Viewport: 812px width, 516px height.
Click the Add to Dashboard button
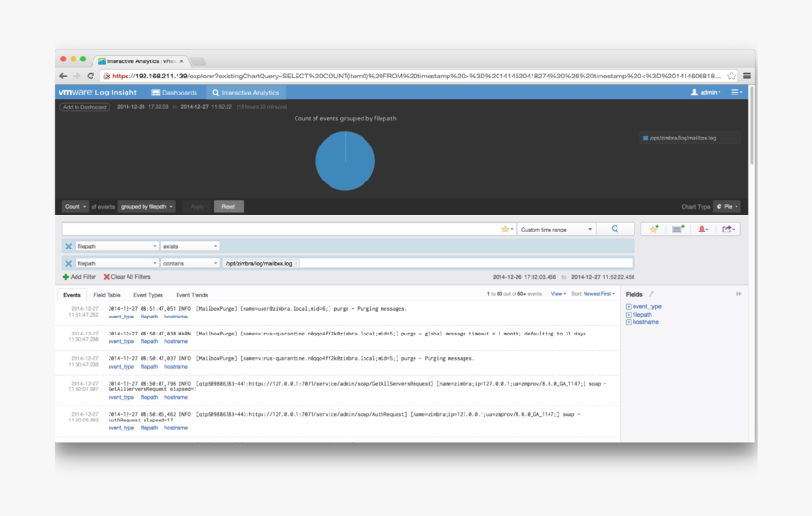(x=85, y=107)
